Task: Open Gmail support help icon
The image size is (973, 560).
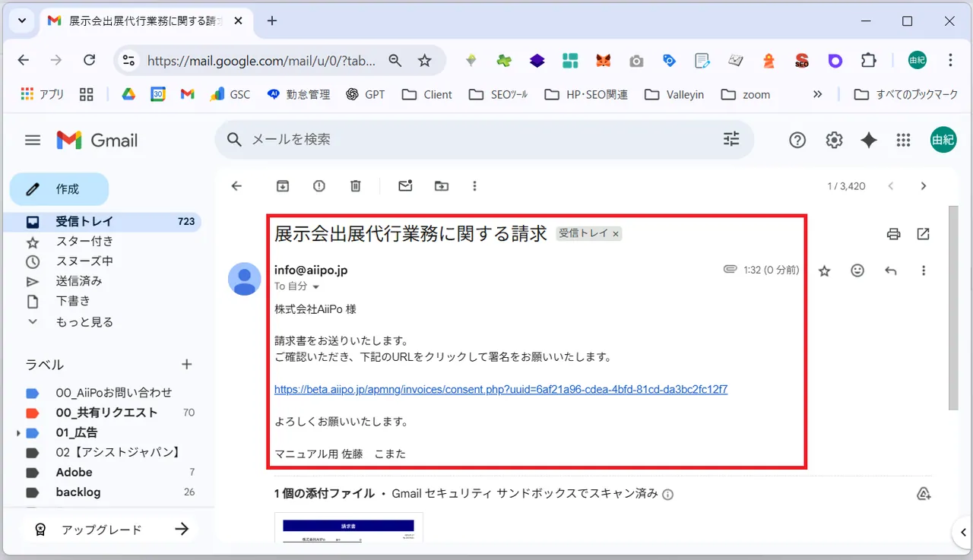Action: pos(797,140)
